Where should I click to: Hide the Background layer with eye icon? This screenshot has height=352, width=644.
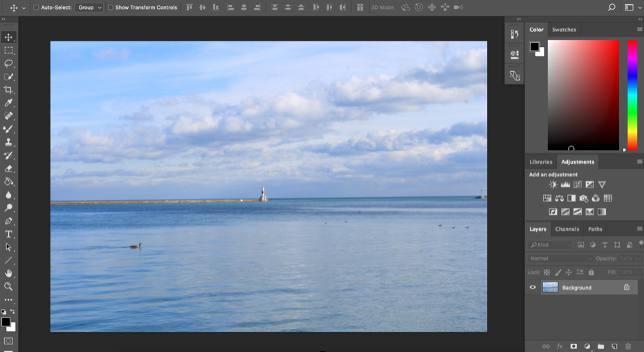tap(533, 288)
